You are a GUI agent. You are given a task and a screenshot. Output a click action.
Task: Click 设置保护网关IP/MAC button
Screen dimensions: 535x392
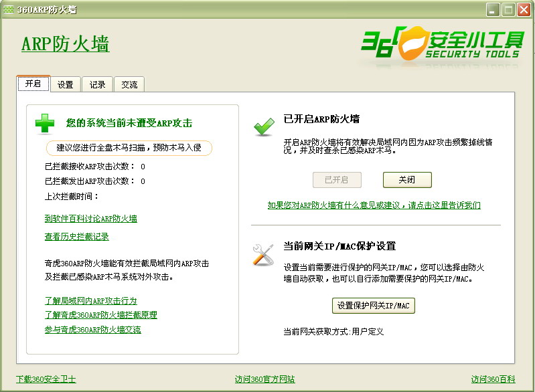click(373, 306)
